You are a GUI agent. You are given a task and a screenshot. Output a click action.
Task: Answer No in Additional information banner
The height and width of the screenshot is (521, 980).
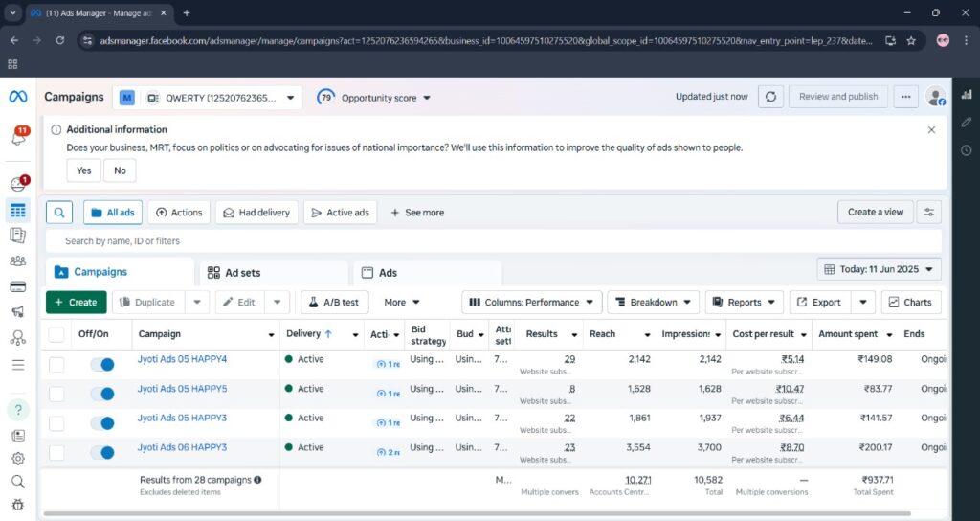[120, 170]
